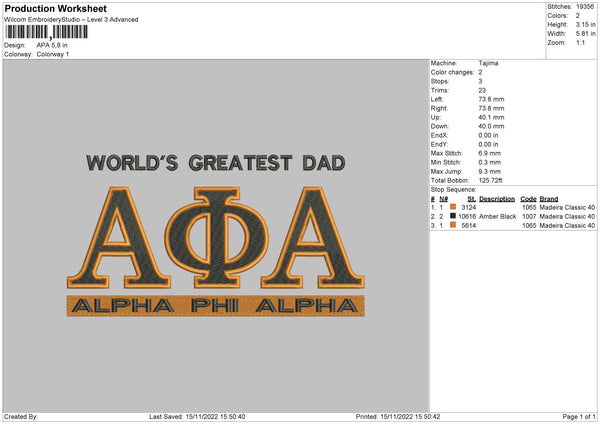Click the WORLD'S GREATEST DAD embroidery text
This screenshot has height=424, width=600.
(x=215, y=163)
